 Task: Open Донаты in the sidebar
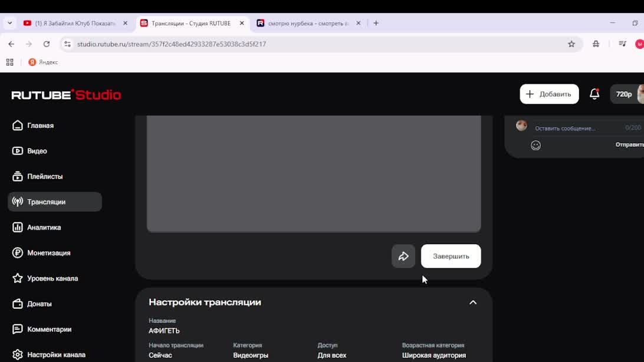[55, 304]
